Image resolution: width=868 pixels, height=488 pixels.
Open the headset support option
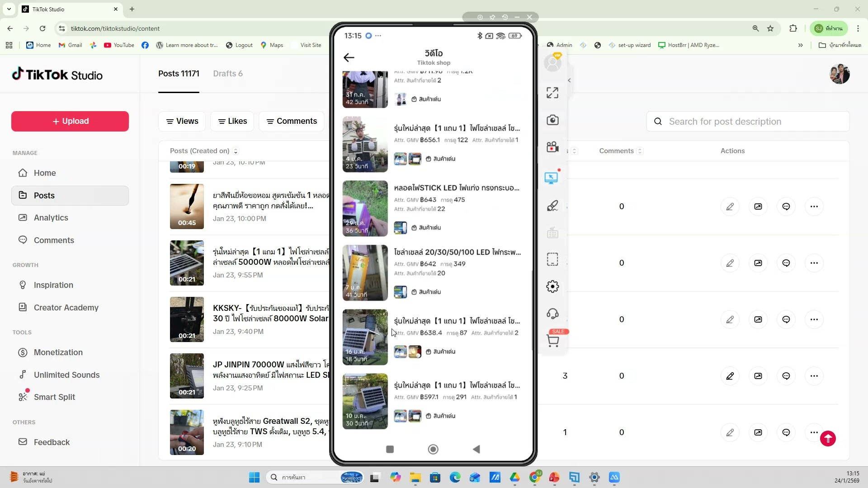pos(552,314)
